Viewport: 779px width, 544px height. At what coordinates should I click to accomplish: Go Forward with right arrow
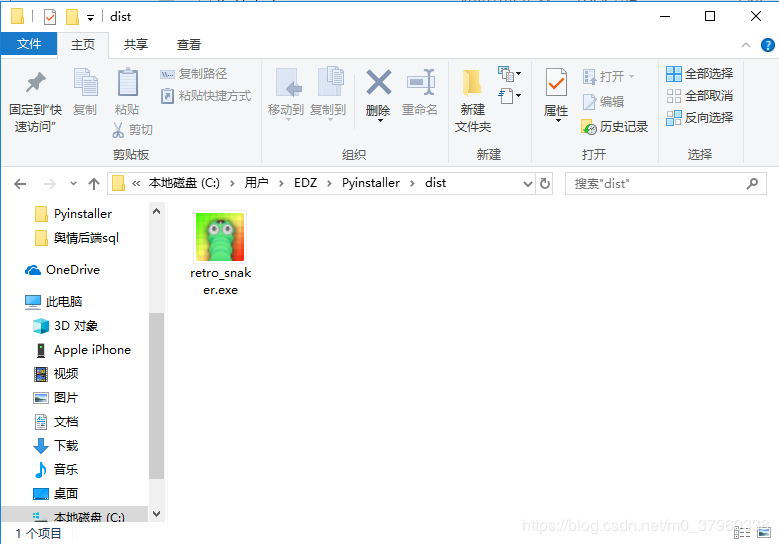(50, 184)
